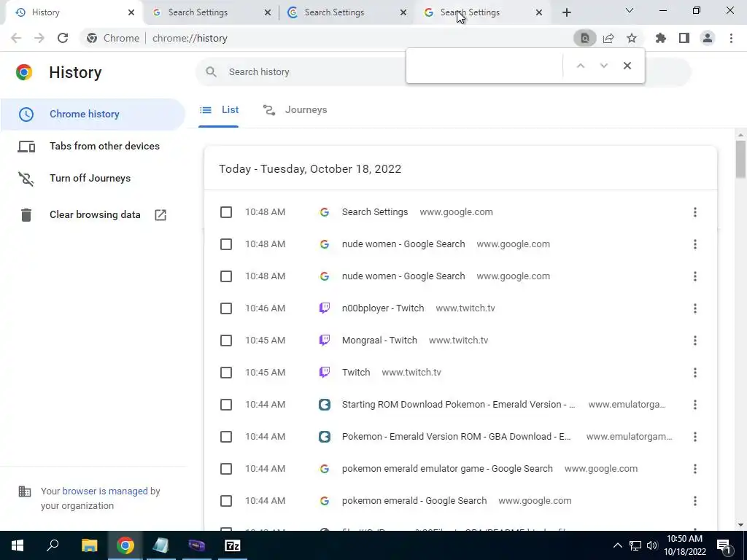The height and width of the screenshot is (560, 747).
Task: Open Windows Start menu
Action: (18, 545)
